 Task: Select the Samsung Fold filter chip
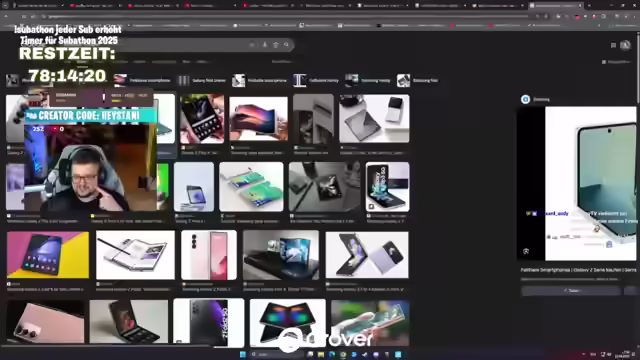point(418,80)
